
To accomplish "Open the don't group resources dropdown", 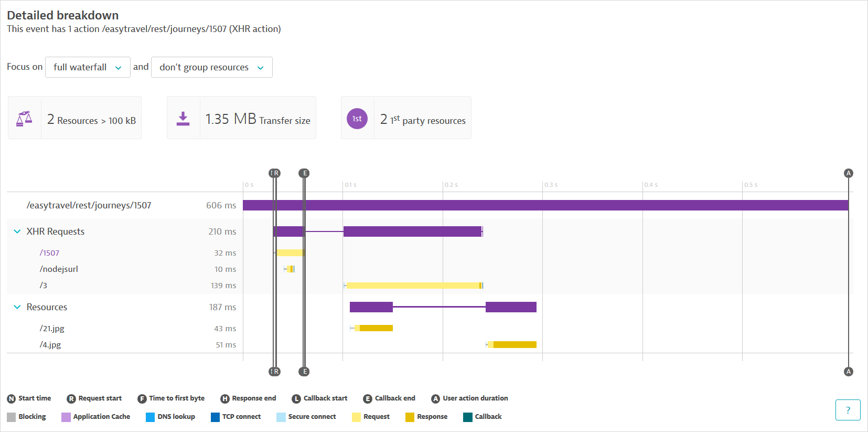I will (211, 67).
